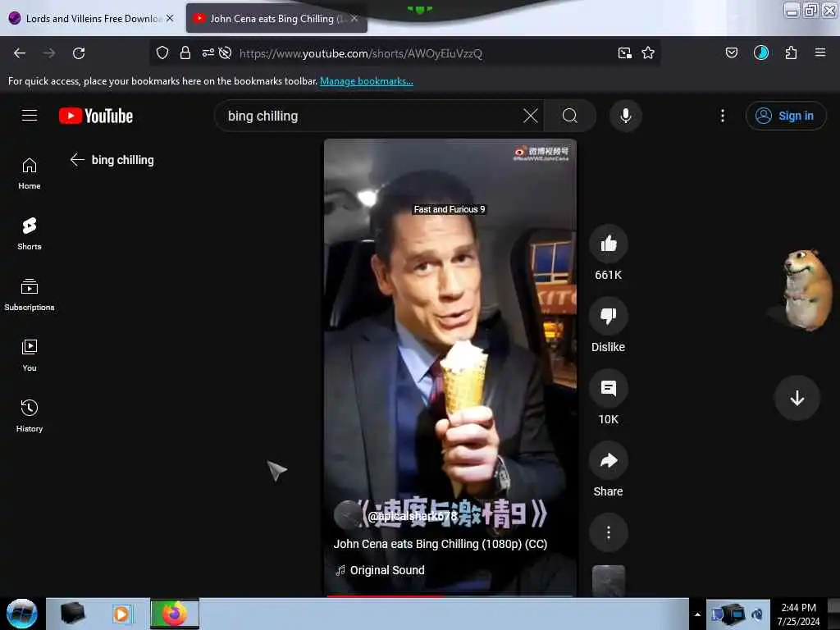Click the Firefox account avatar icon
840x630 pixels.
tap(761, 52)
